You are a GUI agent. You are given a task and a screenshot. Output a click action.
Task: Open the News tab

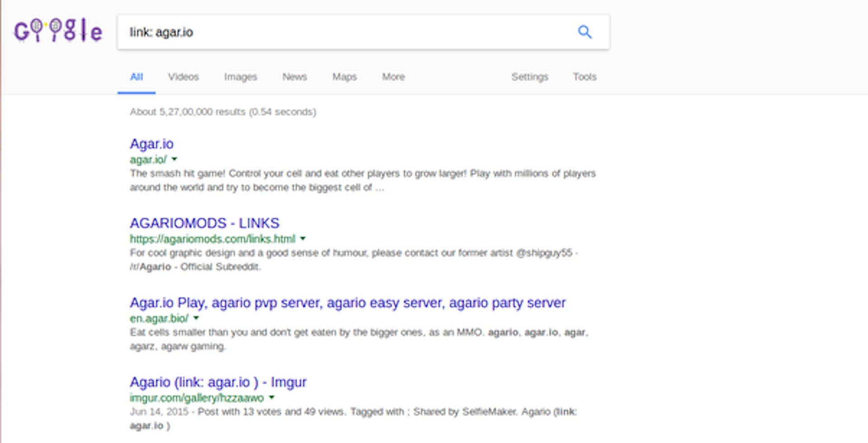[x=295, y=77]
